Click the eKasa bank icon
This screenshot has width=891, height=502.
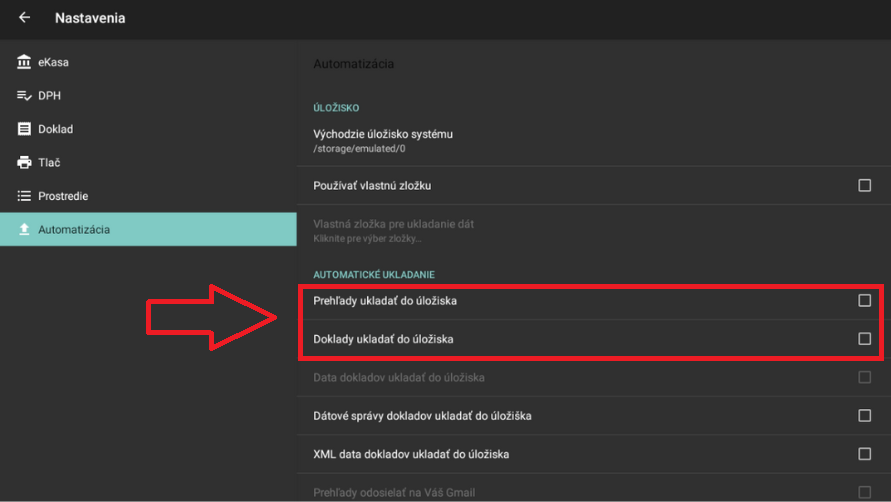point(24,63)
